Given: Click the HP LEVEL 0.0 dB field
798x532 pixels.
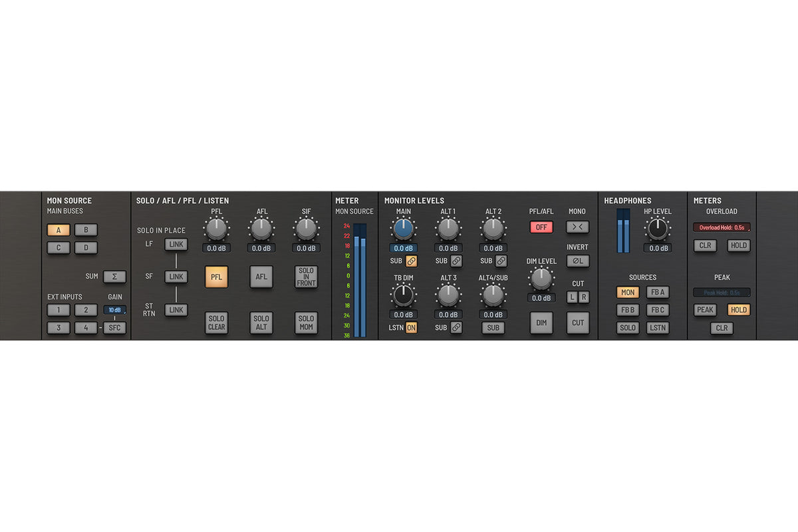Looking at the screenshot, I should [658, 248].
